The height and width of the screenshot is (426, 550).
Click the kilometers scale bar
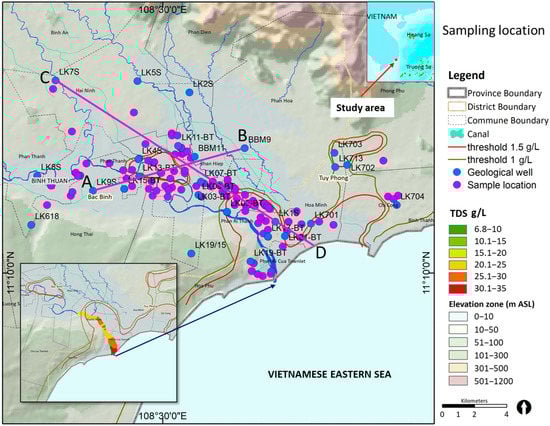click(x=474, y=406)
